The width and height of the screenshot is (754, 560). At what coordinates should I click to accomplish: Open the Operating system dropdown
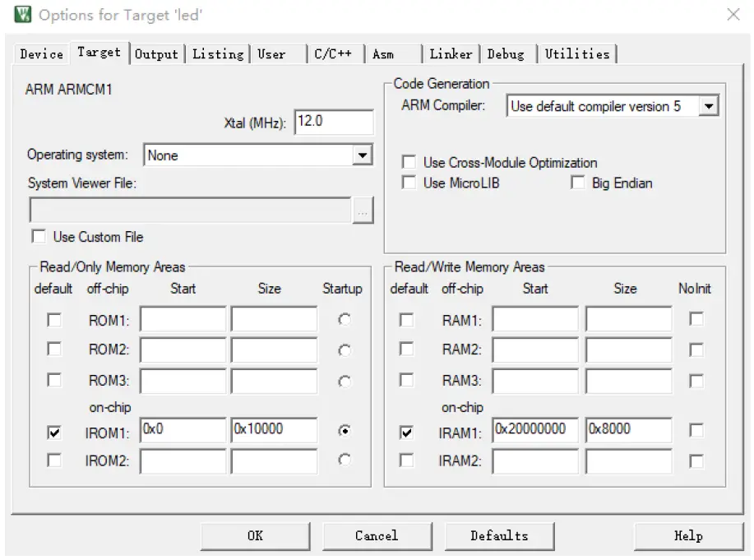363,155
